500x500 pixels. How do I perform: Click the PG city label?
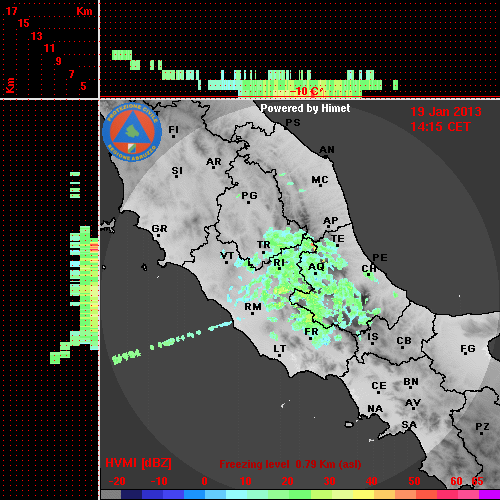(249, 195)
